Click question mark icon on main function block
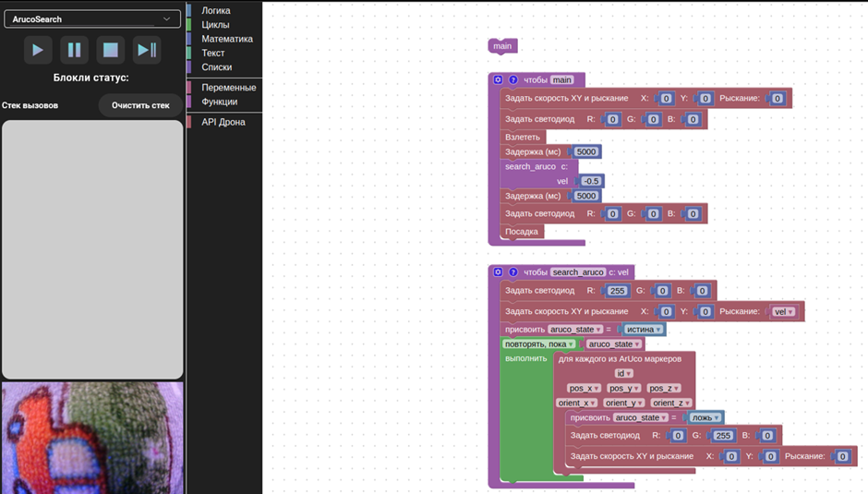Viewport: 868px width, 494px height. click(513, 80)
